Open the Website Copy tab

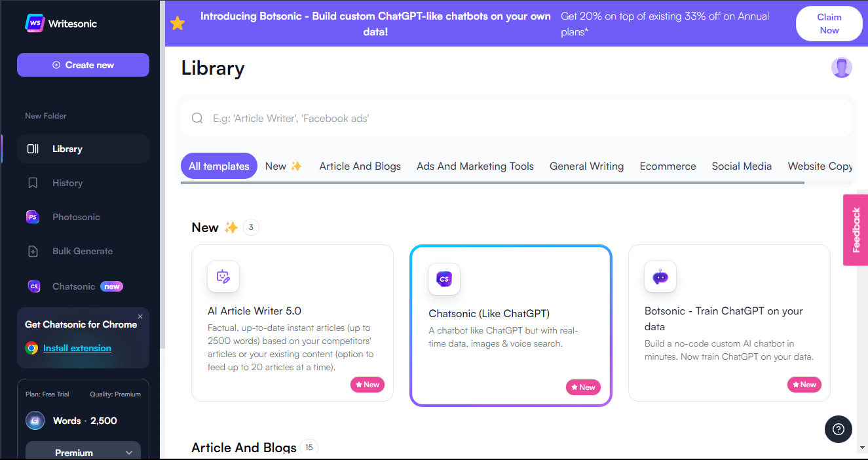(820, 166)
